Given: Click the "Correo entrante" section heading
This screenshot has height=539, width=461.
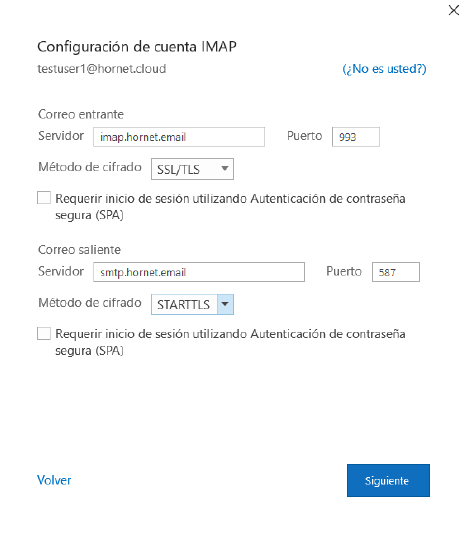Looking at the screenshot, I should 81,114.
